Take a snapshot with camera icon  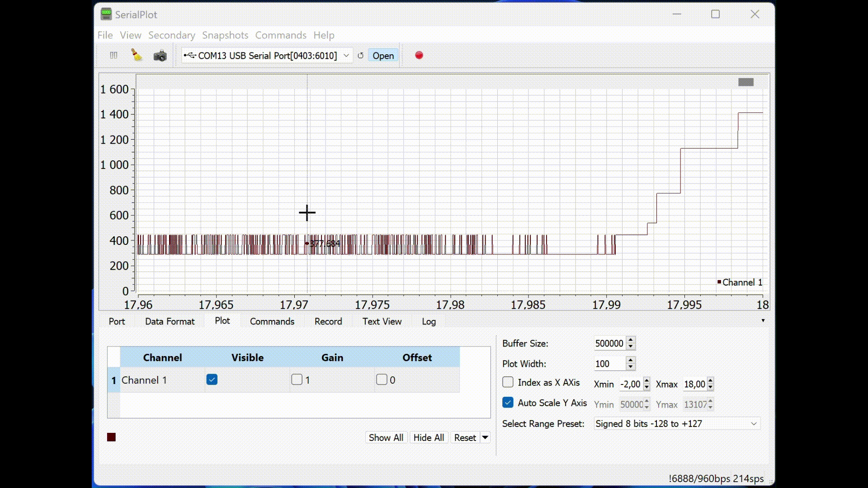160,56
